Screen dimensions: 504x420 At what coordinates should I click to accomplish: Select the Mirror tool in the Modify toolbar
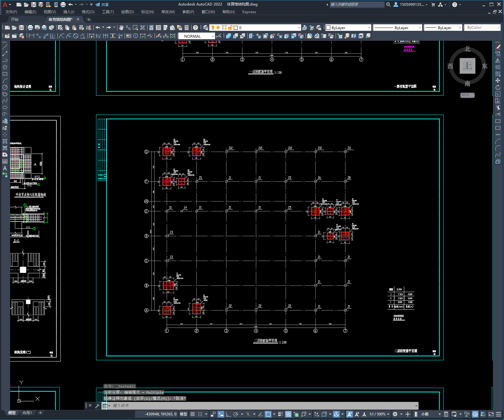pyautogui.click(x=498, y=61)
